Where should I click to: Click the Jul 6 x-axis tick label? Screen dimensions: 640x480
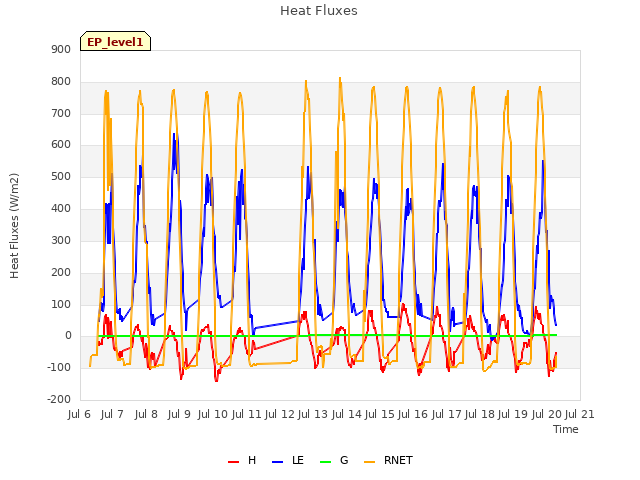80,414
